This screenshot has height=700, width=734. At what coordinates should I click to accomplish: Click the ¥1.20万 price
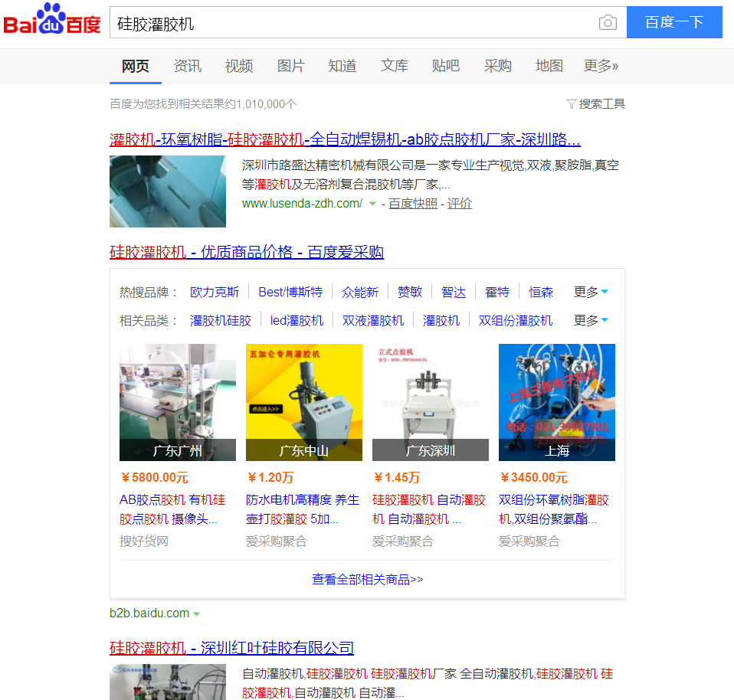[x=270, y=478]
